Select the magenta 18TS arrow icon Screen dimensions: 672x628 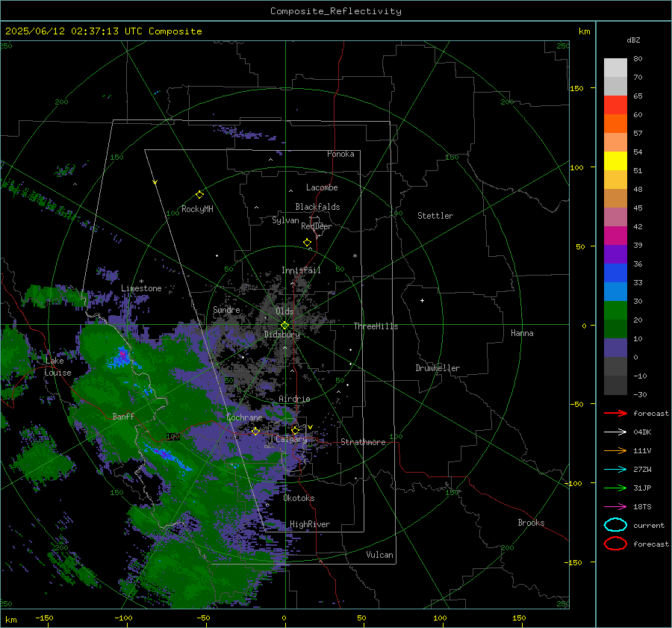tap(615, 507)
